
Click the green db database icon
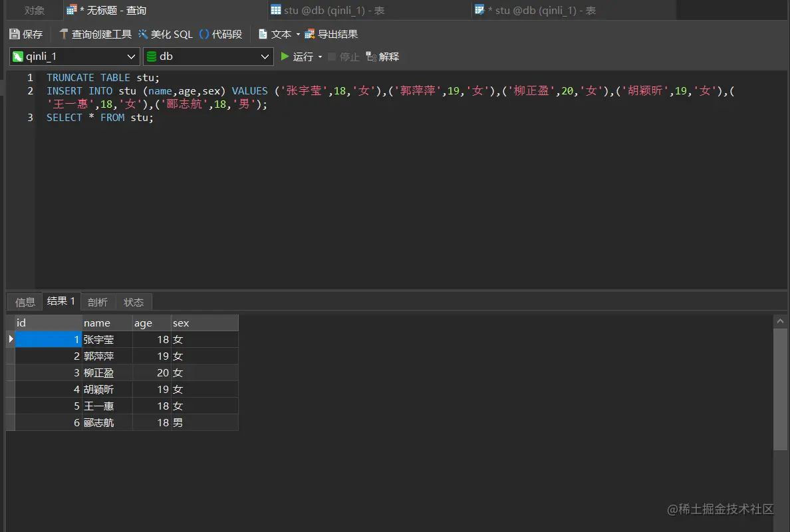pyautogui.click(x=151, y=57)
